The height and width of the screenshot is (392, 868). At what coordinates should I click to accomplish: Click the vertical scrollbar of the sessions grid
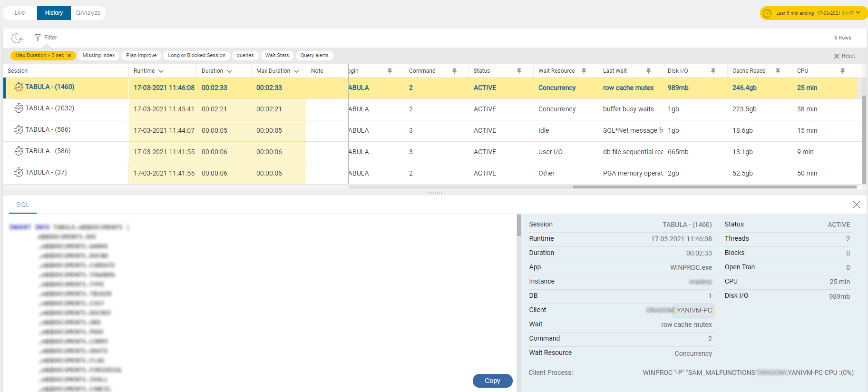(x=864, y=139)
